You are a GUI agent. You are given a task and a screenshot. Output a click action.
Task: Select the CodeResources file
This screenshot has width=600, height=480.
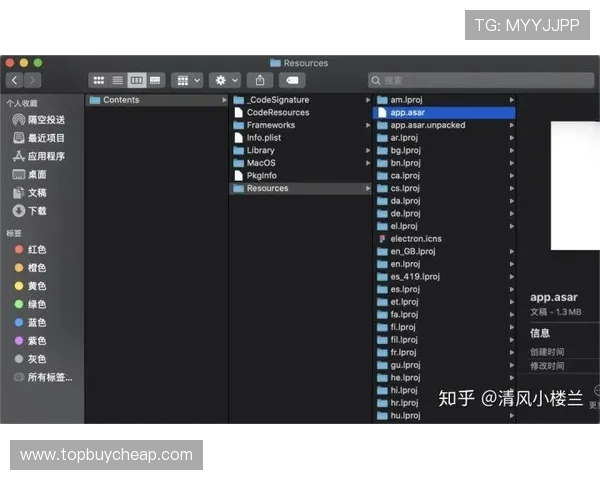point(300,113)
